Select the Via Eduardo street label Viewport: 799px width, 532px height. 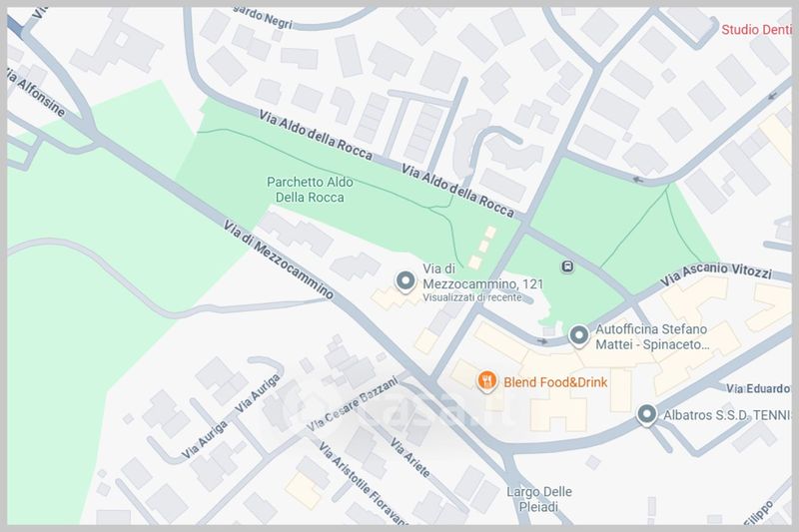[x=758, y=389]
